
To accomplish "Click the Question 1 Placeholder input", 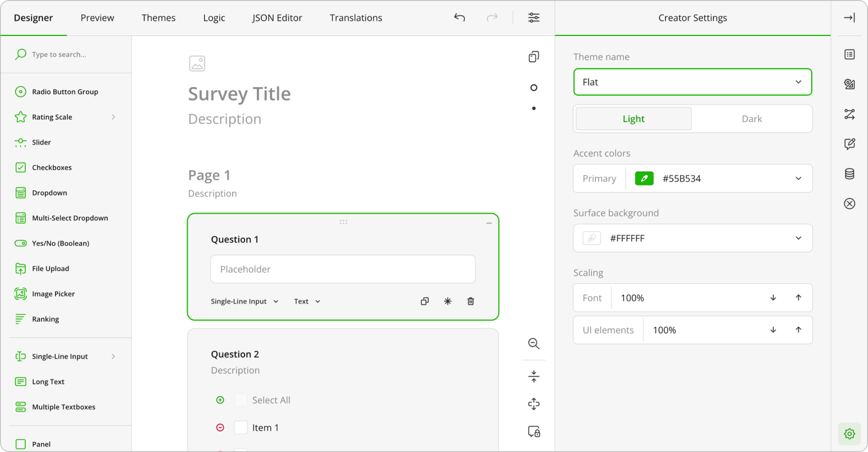I will 343,269.
